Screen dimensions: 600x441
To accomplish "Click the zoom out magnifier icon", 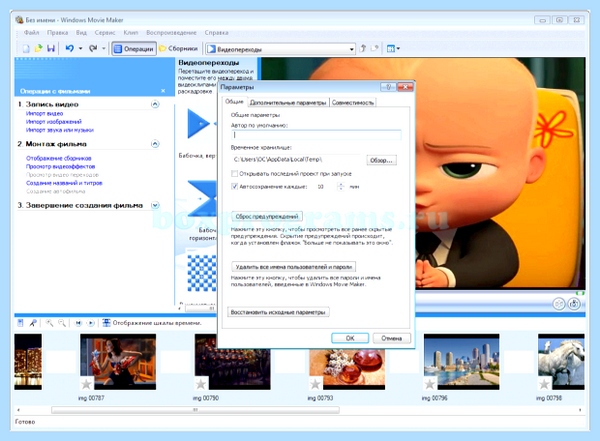I will click(62, 323).
